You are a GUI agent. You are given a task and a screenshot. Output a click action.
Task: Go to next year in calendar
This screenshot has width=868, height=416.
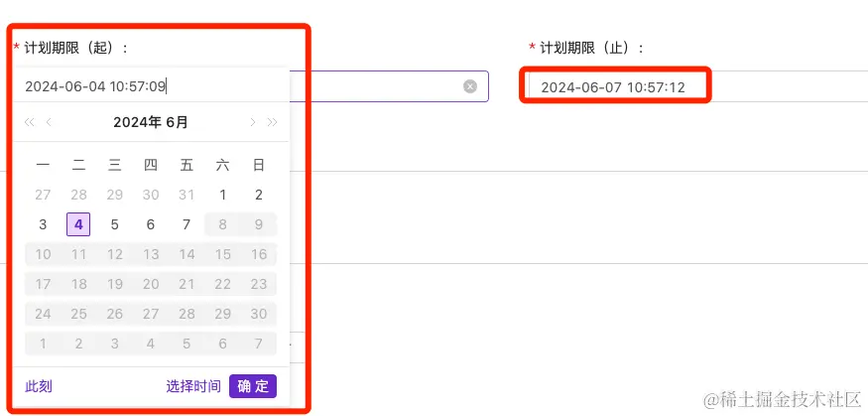coord(272,122)
